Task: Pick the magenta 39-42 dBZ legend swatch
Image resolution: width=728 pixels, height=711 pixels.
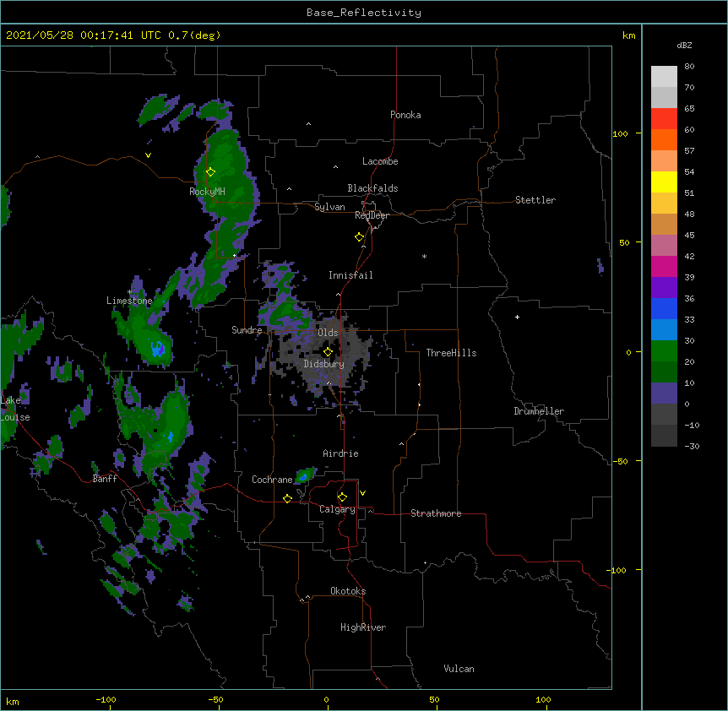Action: (x=664, y=267)
